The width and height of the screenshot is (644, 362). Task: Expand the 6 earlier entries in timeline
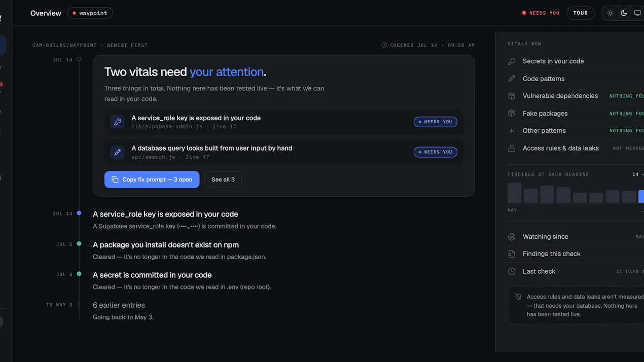[x=119, y=305]
